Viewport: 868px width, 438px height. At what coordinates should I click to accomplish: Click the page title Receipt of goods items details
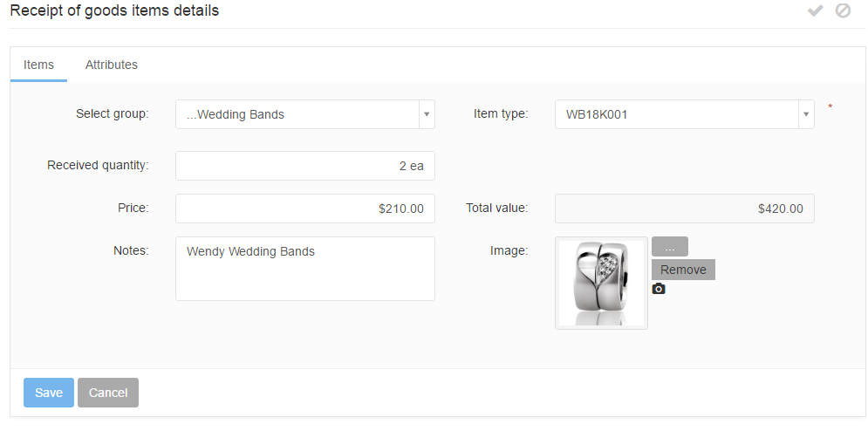[x=114, y=11]
